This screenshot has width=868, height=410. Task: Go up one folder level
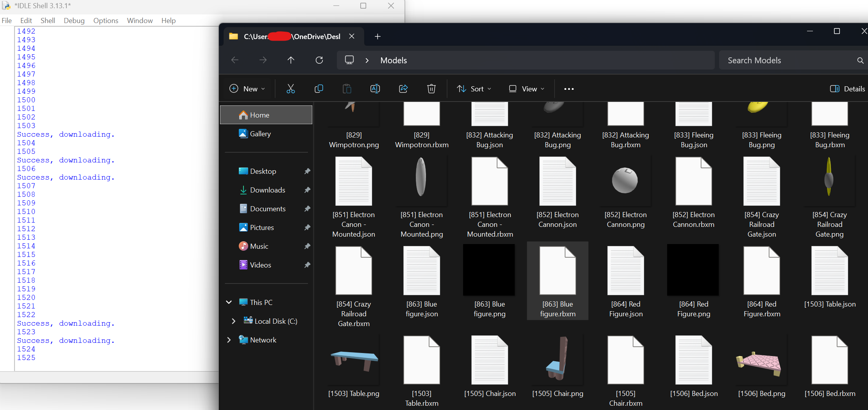(x=291, y=60)
